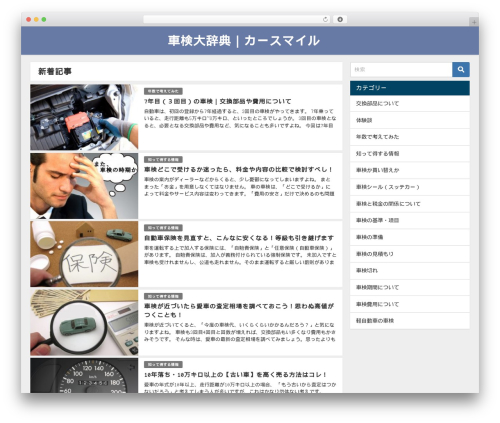
Task: Open a new tab with the plus button
Action: click(474, 22)
